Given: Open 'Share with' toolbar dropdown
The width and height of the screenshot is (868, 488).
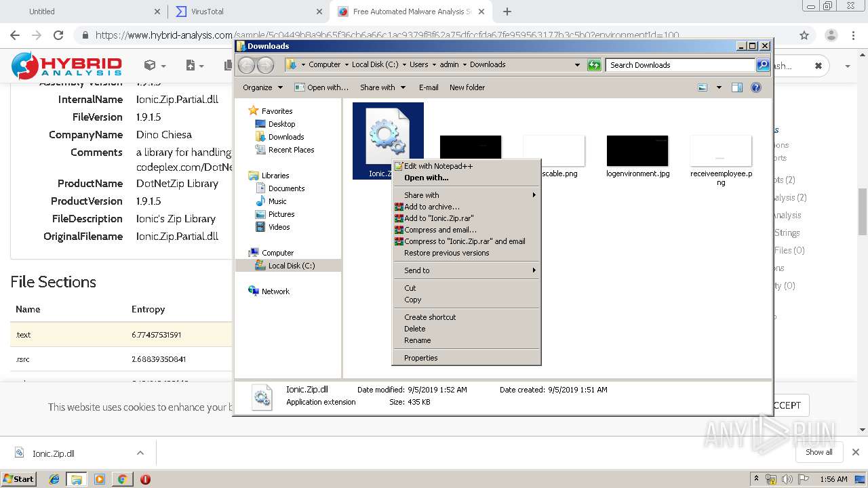Looking at the screenshot, I should [x=382, y=87].
